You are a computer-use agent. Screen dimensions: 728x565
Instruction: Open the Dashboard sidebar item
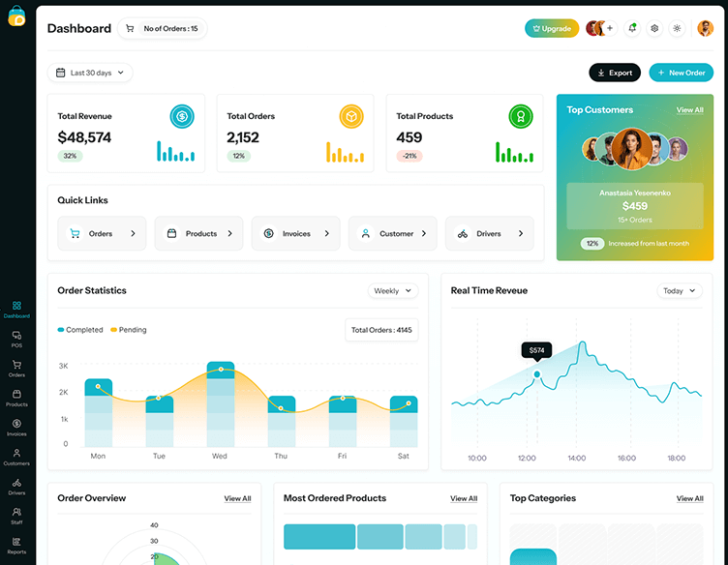(x=16, y=310)
